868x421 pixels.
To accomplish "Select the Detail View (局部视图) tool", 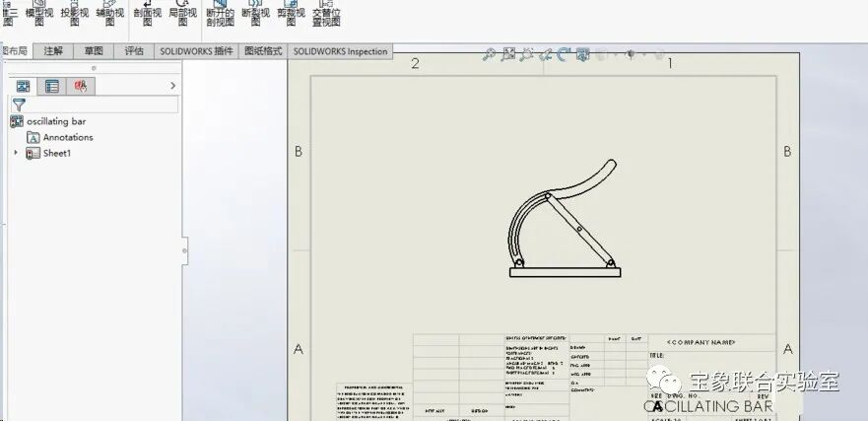I will tap(182, 13).
